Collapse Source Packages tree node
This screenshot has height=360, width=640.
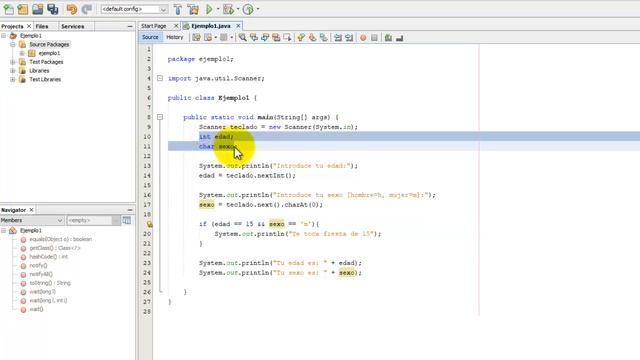(13, 44)
